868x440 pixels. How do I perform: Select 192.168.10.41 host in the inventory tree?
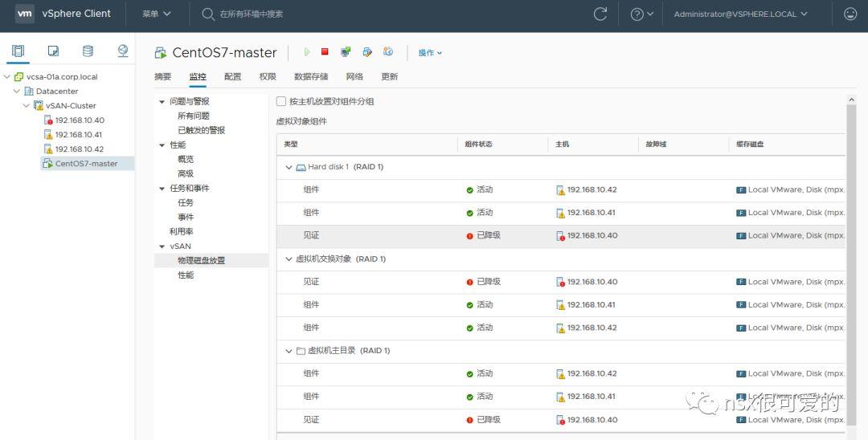click(x=79, y=134)
